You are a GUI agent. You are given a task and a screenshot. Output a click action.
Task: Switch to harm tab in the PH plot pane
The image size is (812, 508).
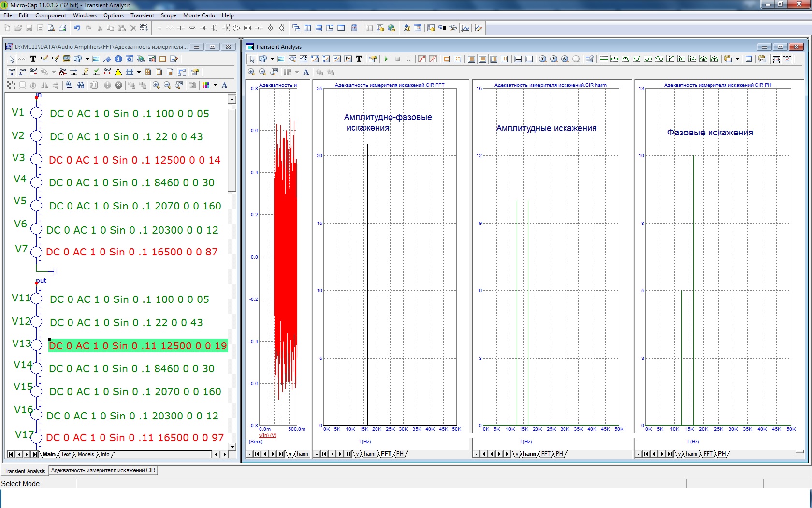(x=691, y=454)
